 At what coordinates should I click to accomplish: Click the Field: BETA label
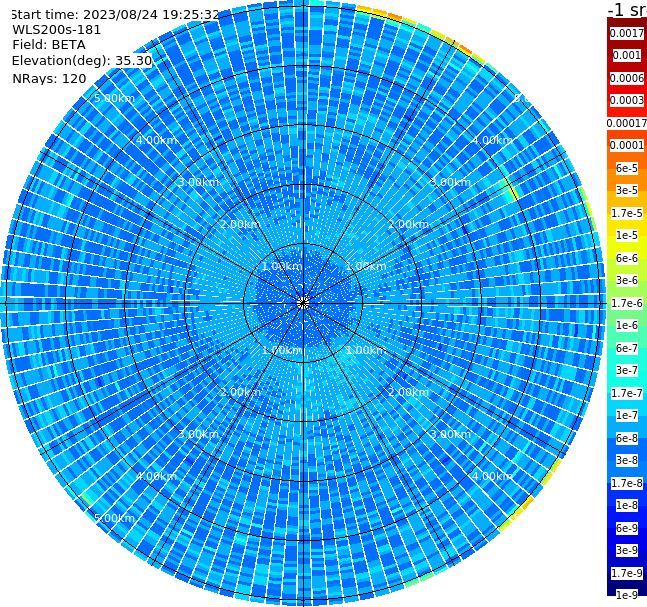pos(49,45)
